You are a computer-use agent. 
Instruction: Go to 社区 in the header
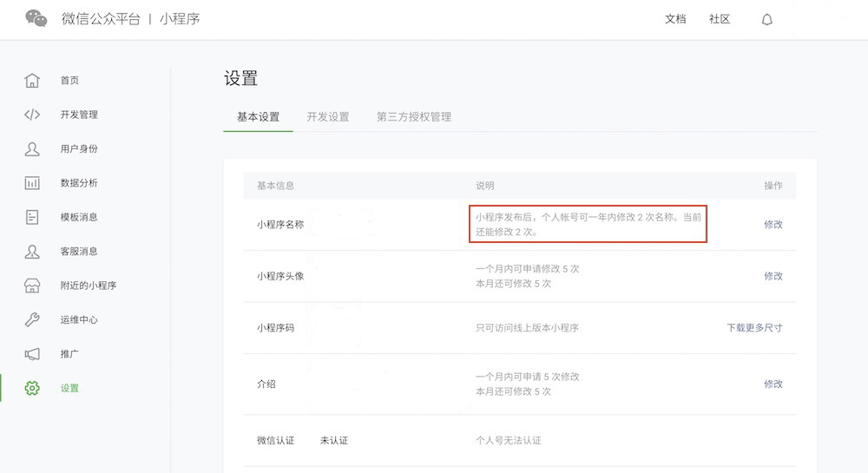tap(720, 19)
